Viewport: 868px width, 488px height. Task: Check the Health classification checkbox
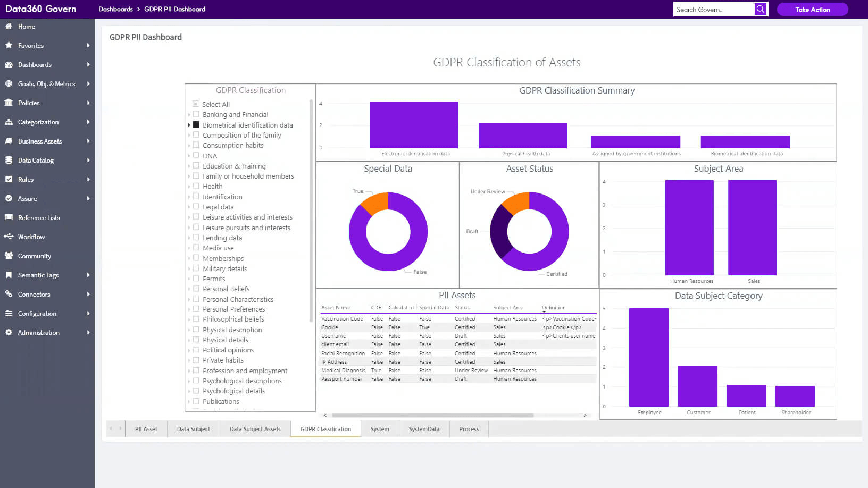click(196, 186)
